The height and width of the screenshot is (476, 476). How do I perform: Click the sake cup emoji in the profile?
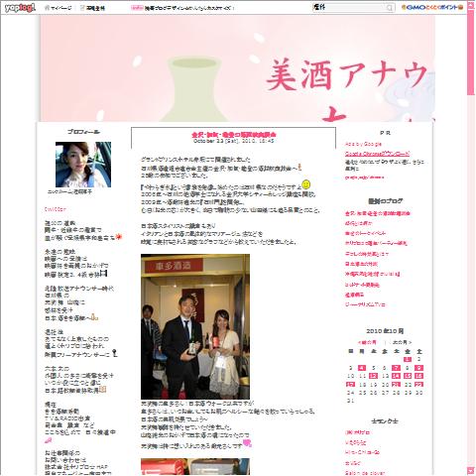[94, 316]
